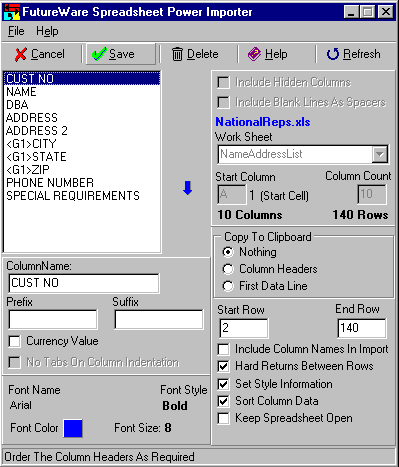Viewport: 399px width, 467px height.
Task: Uncheck Hard Returns Between Rows
Action: coord(223,366)
